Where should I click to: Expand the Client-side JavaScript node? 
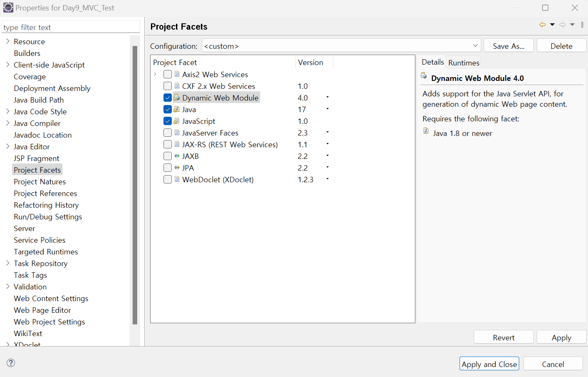pyautogui.click(x=8, y=65)
